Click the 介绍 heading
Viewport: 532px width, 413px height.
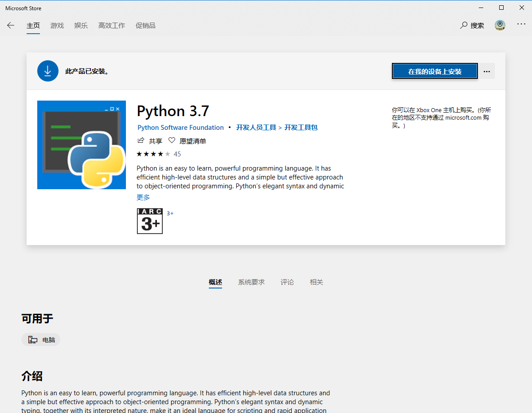pyautogui.click(x=32, y=376)
